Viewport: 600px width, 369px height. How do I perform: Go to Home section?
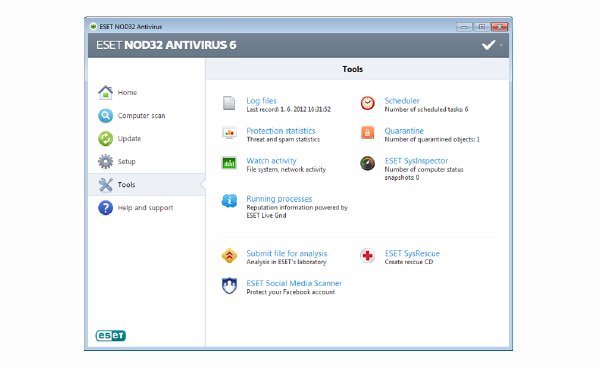click(x=127, y=92)
